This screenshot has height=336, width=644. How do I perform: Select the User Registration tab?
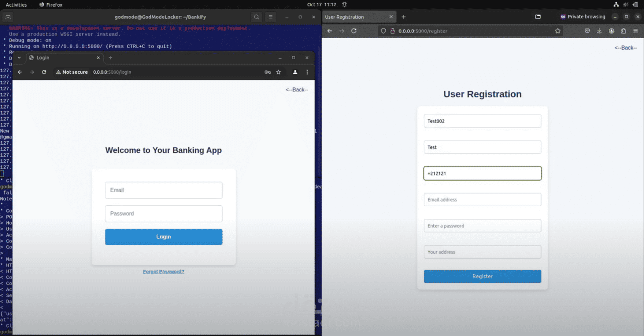point(359,17)
